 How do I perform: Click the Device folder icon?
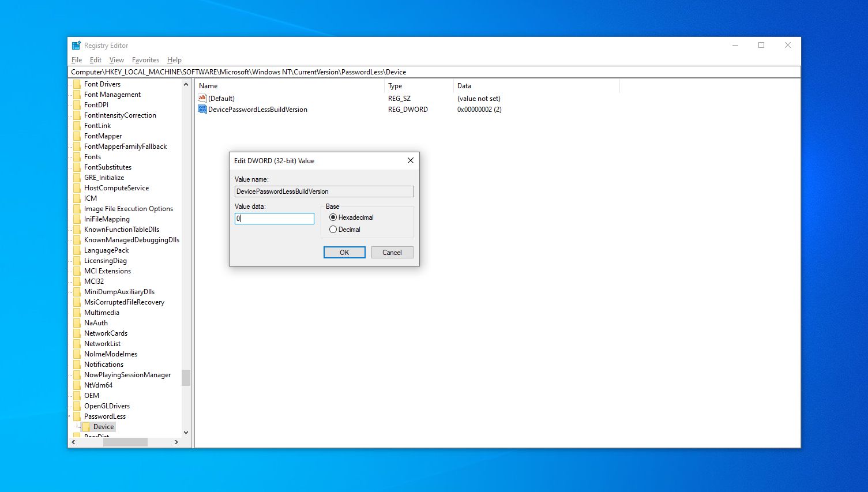tap(86, 427)
